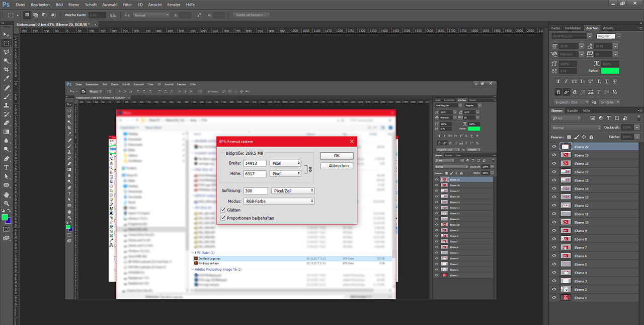Click the green text color swatch
644x325 pixels.
(610, 71)
